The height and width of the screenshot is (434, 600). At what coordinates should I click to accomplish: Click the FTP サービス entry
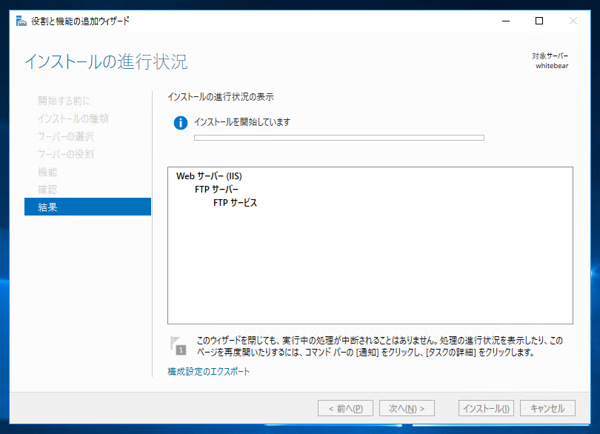[235, 203]
